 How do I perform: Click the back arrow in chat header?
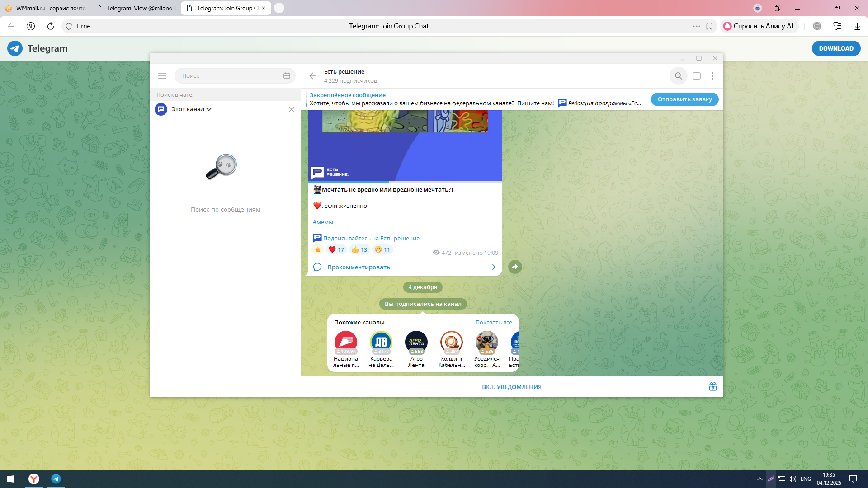(x=313, y=76)
